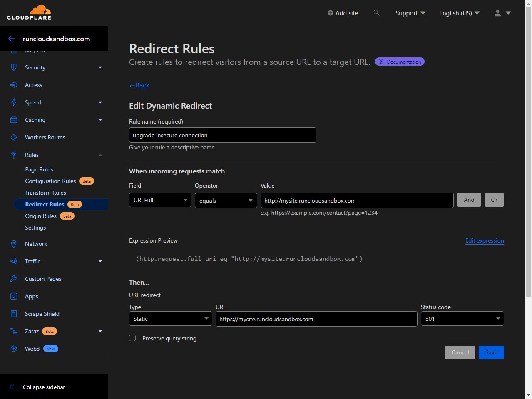
Task: Click the Access sidebar label
Action: [x=34, y=85]
